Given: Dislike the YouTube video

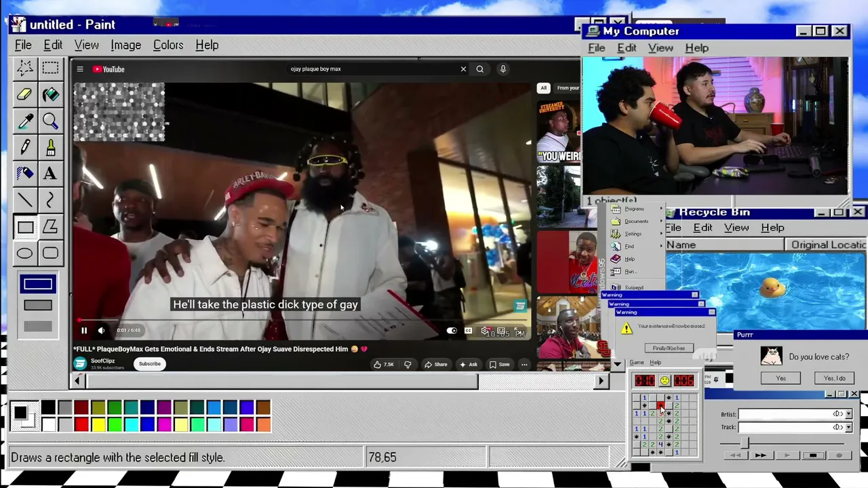Looking at the screenshot, I should pyautogui.click(x=408, y=365).
